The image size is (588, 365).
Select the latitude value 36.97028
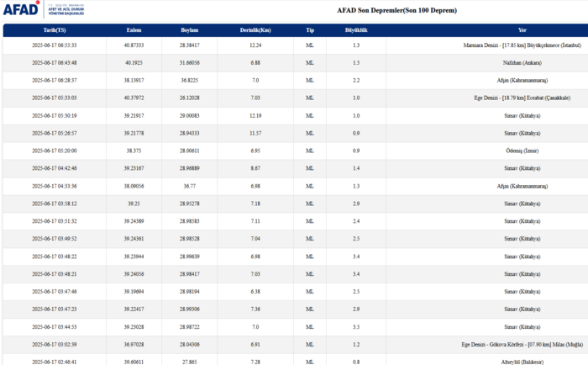134,344
